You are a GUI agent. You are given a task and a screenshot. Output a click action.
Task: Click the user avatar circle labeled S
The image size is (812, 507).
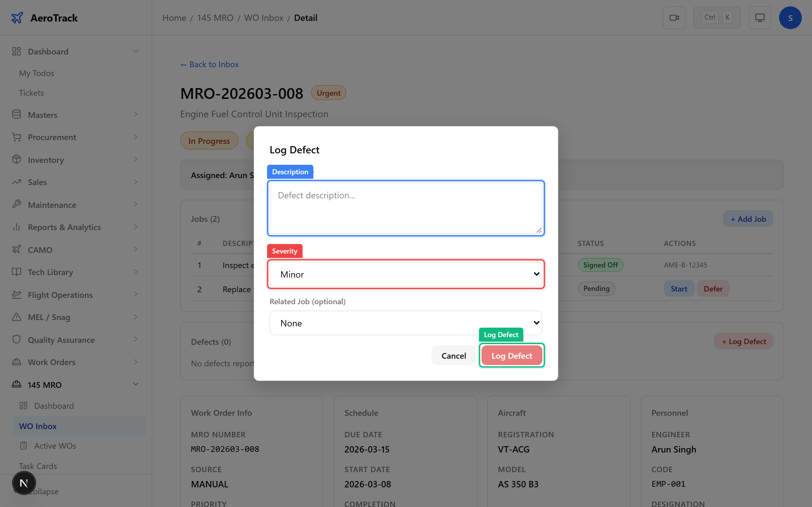point(790,17)
